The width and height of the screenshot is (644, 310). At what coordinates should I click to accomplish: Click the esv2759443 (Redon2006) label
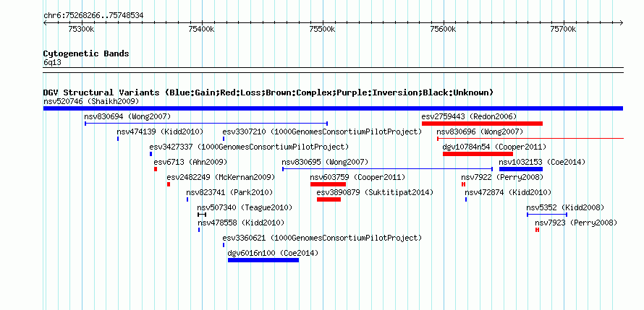click(469, 116)
